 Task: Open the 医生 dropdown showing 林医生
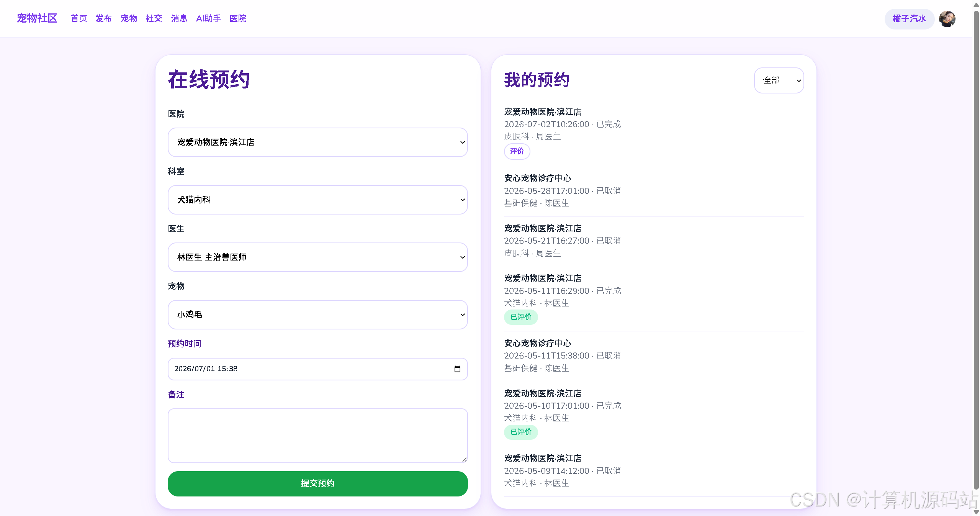click(317, 257)
